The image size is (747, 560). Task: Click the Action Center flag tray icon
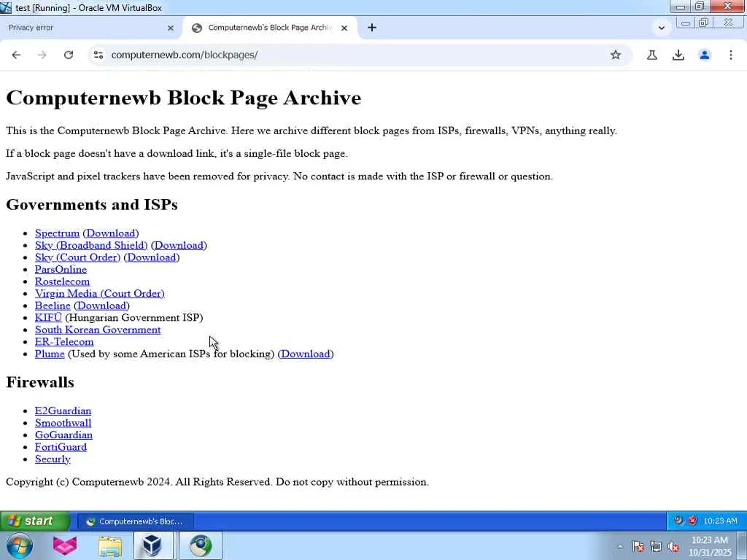coord(638,547)
